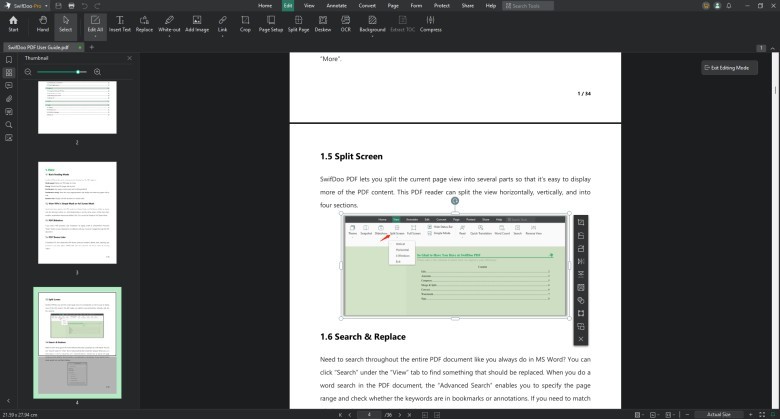The width and height of the screenshot is (780, 419).
Task: Select the Hand tool
Action: point(43,23)
